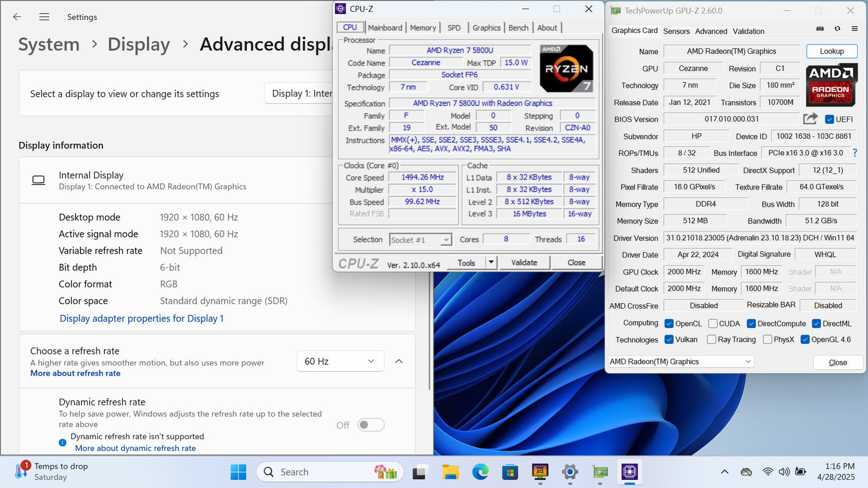The width and height of the screenshot is (868, 488).
Task: Toggle the Vulkan checkbox
Action: pyautogui.click(x=669, y=339)
